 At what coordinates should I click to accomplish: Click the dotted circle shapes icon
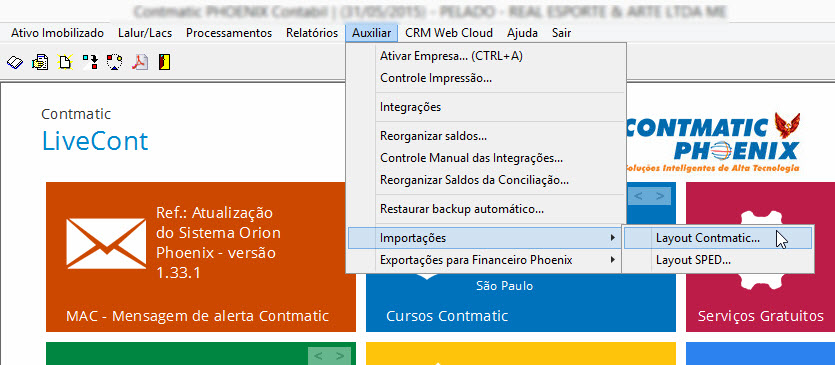[x=114, y=62]
